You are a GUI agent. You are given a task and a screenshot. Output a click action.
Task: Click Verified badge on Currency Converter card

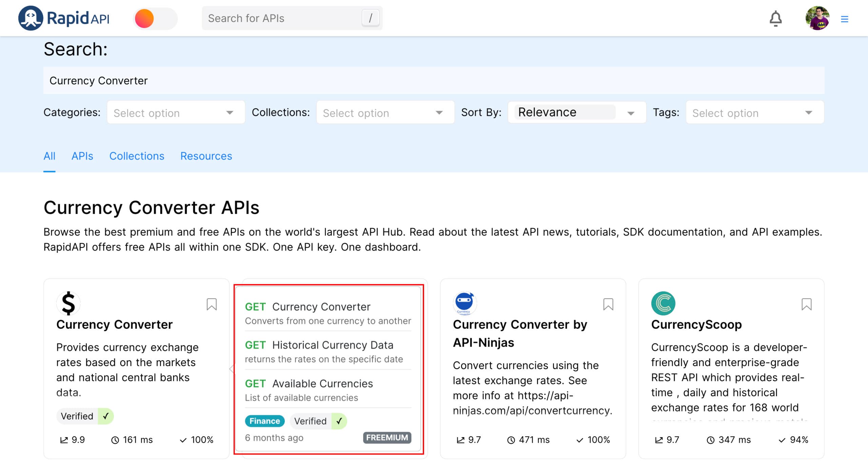click(x=85, y=416)
